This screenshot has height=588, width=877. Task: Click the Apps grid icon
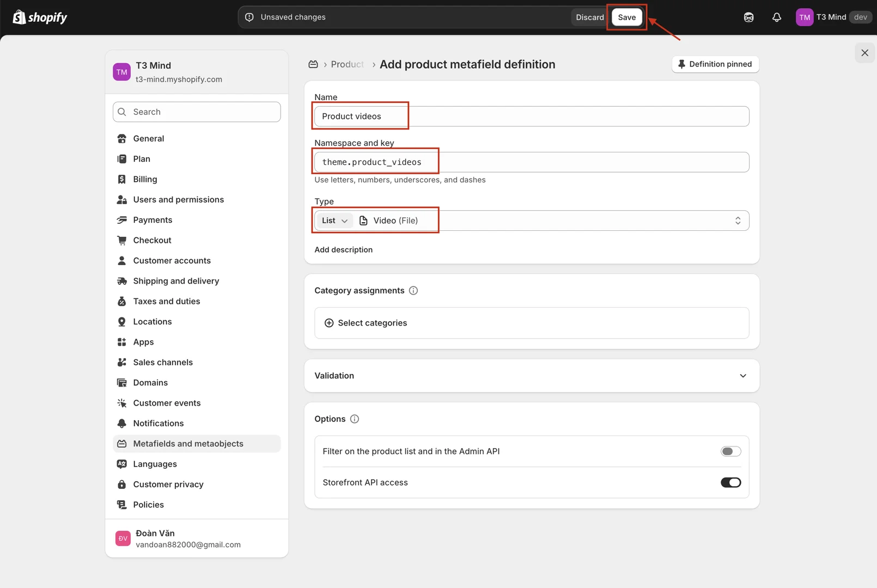[122, 342]
